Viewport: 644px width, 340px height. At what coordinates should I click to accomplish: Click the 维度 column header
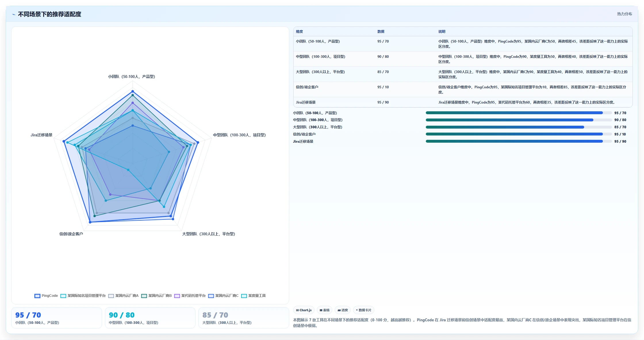pyautogui.click(x=299, y=32)
